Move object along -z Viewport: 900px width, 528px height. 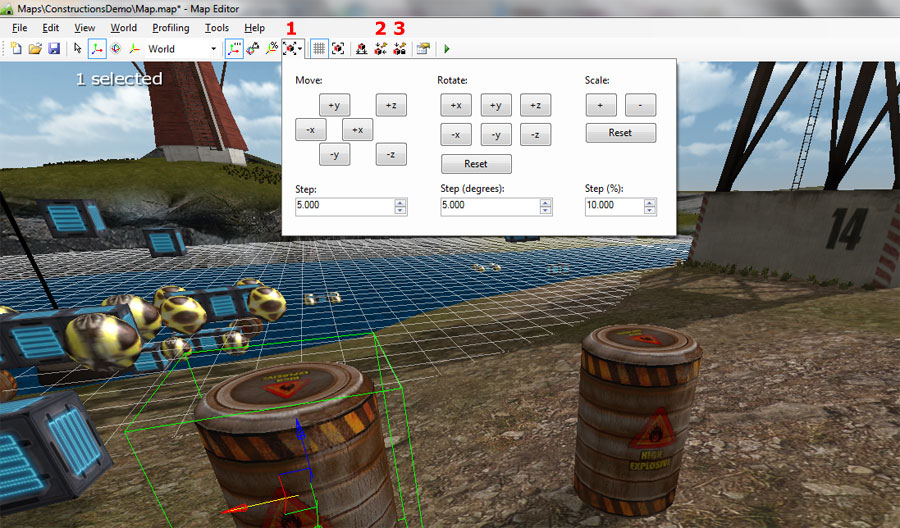[x=391, y=154]
